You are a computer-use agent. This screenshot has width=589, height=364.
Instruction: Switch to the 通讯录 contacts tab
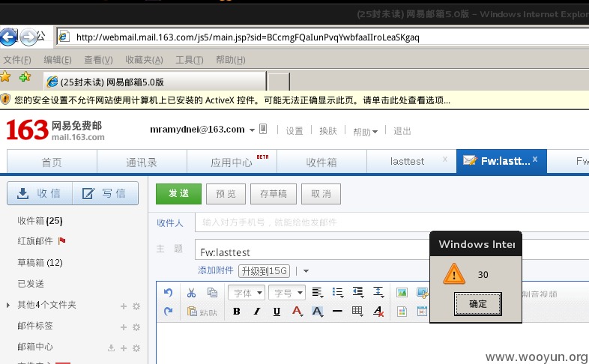point(142,162)
